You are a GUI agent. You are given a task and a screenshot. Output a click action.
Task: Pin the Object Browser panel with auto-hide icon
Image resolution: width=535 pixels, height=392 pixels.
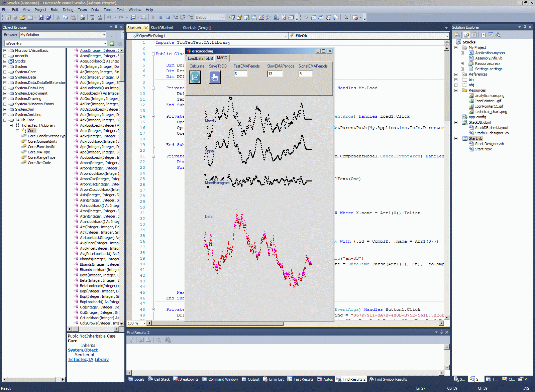(x=116, y=27)
